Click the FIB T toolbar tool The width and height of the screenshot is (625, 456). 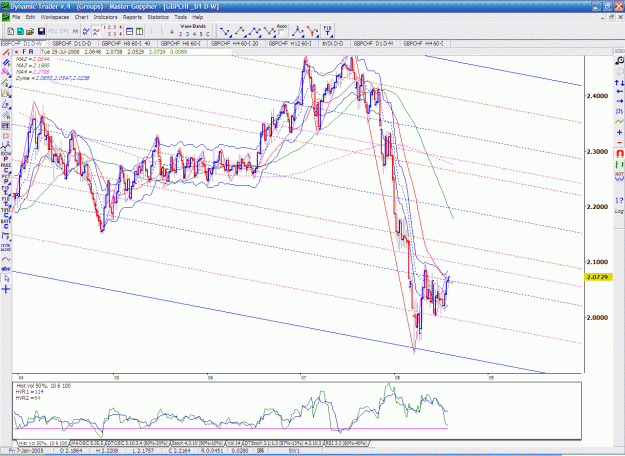(327, 31)
